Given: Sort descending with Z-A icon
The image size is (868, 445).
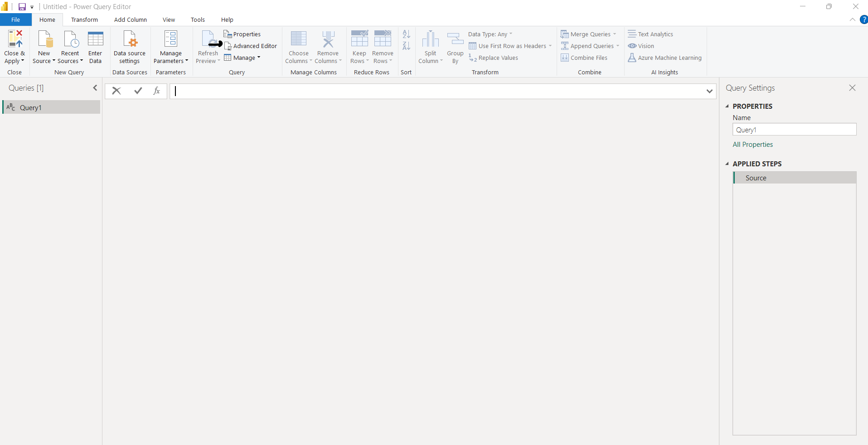Looking at the screenshot, I should pyautogui.click(x=407, y=46).
